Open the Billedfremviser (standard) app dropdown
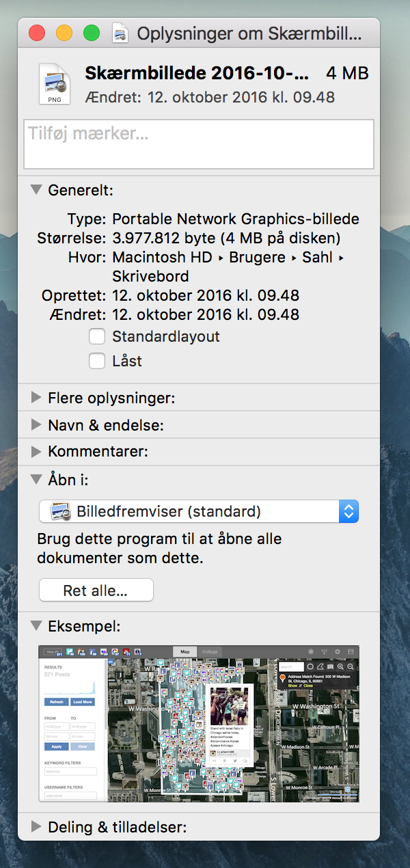410x868 pixels. coord(199,511)
